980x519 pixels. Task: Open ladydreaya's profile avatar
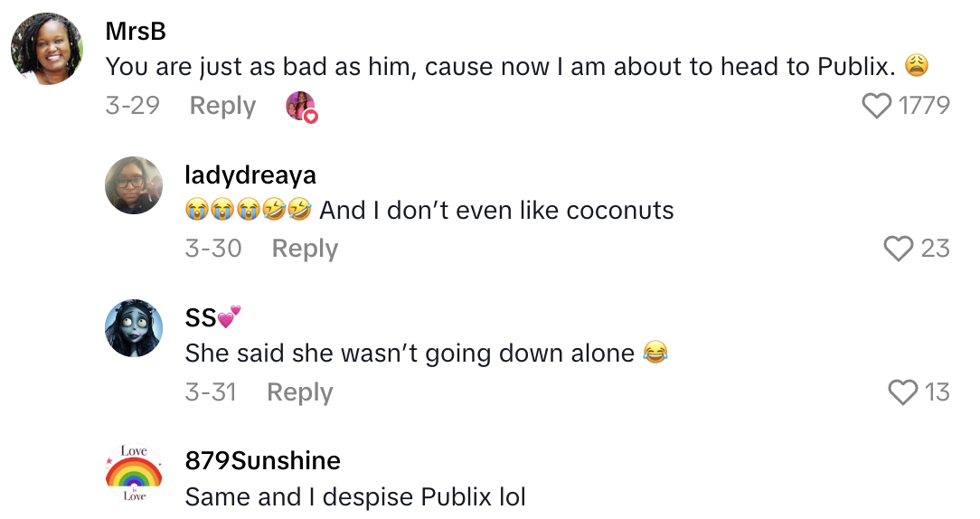tap(134, 185)
